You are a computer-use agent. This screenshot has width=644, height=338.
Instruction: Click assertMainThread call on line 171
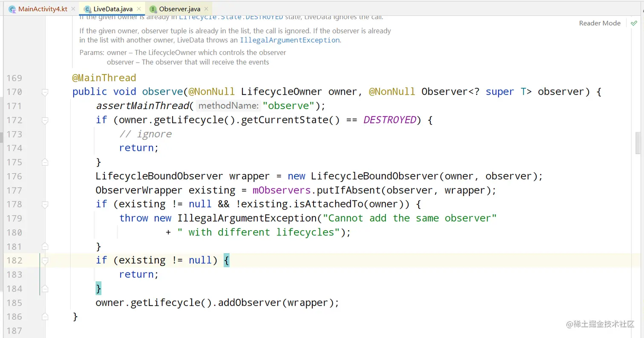[142, 106]
